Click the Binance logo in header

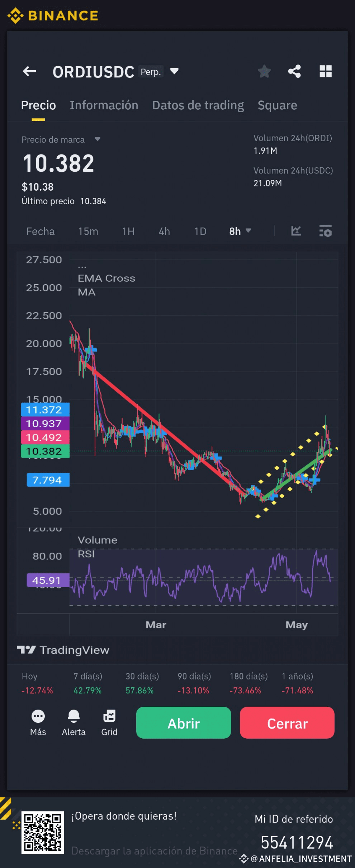[x=53, y=15]
